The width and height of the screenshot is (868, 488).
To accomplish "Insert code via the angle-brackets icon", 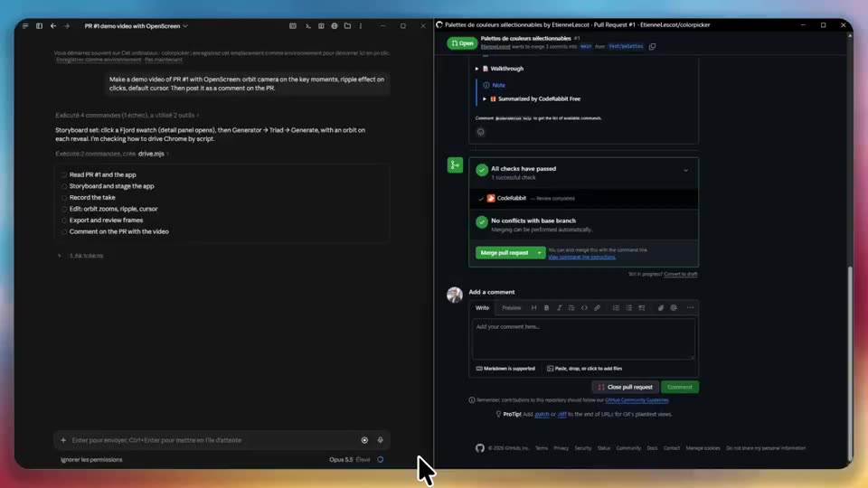I will 584,307.
